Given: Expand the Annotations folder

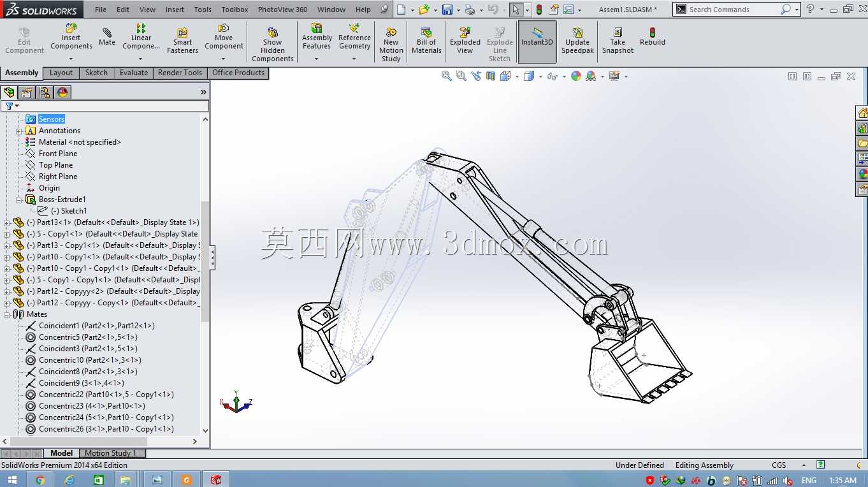Looking at the screenshot, I should point(19,131).
